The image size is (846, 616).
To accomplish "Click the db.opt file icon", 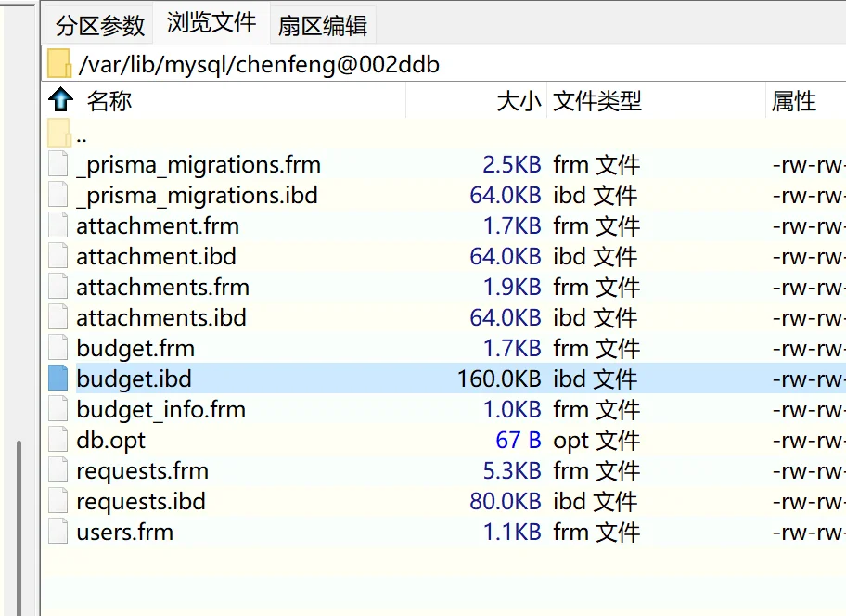I will pos(58,440).
